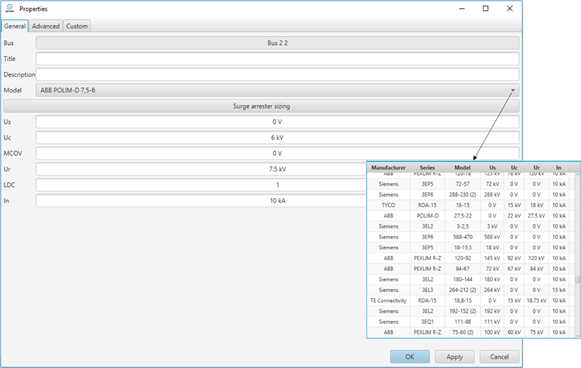Select model 18-15,3 row
Image resolution: width=581 pixels, height=368 pixels.
pos(471,248)
